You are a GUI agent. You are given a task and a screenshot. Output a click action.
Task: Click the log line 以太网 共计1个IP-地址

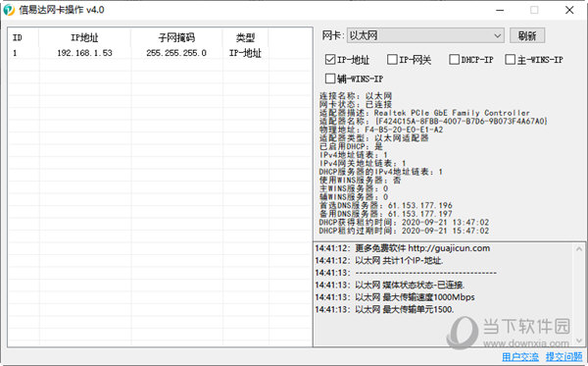click(x=378, y=260)
